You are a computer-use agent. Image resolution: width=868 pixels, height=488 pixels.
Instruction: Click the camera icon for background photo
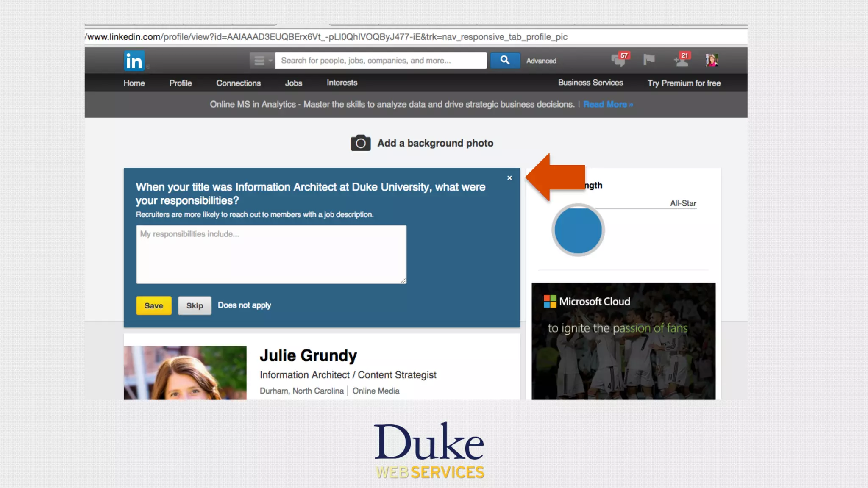360,143
